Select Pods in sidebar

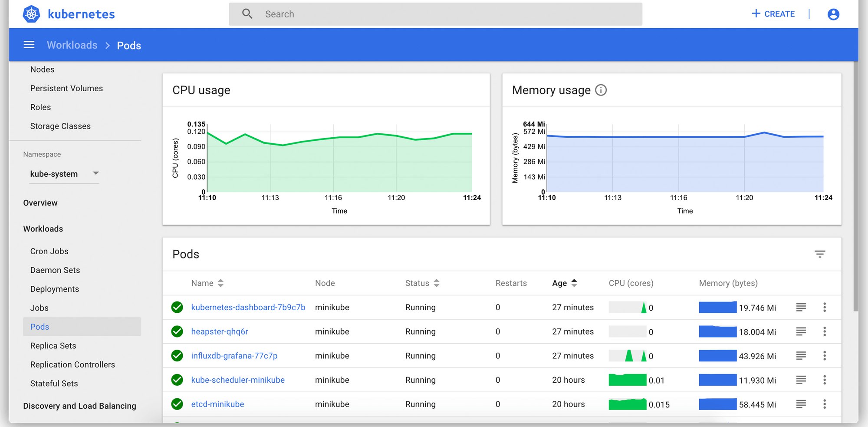click(82, 327)
